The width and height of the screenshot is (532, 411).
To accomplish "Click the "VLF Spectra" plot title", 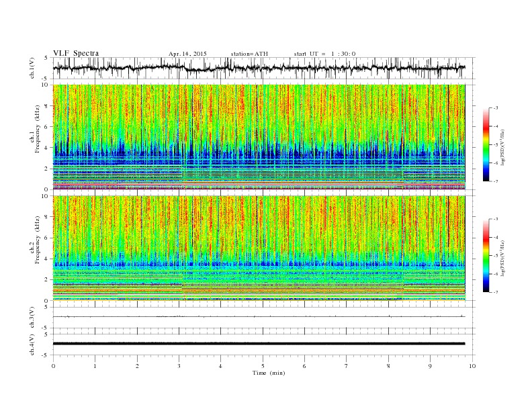I will point(76,53).
